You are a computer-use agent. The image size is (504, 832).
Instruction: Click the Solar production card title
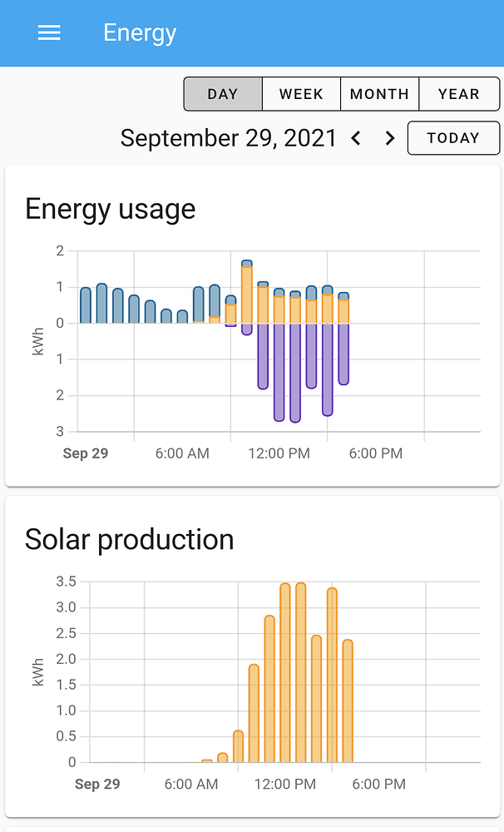(130, 539)
